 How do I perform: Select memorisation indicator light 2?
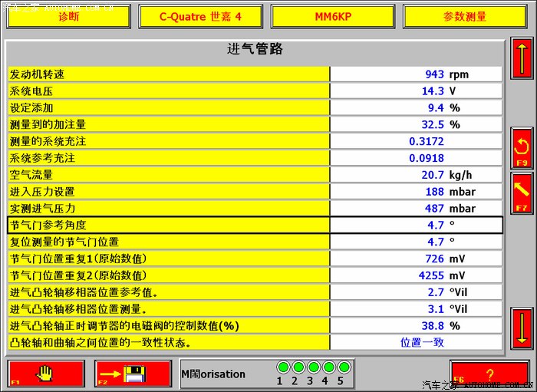(x=298, y=367)
